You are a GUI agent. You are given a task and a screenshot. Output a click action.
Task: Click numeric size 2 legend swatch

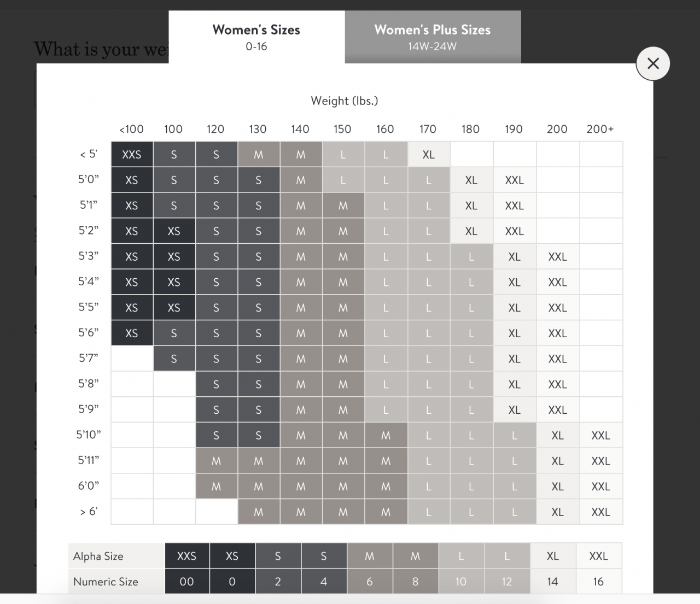[x=278, y=582]
